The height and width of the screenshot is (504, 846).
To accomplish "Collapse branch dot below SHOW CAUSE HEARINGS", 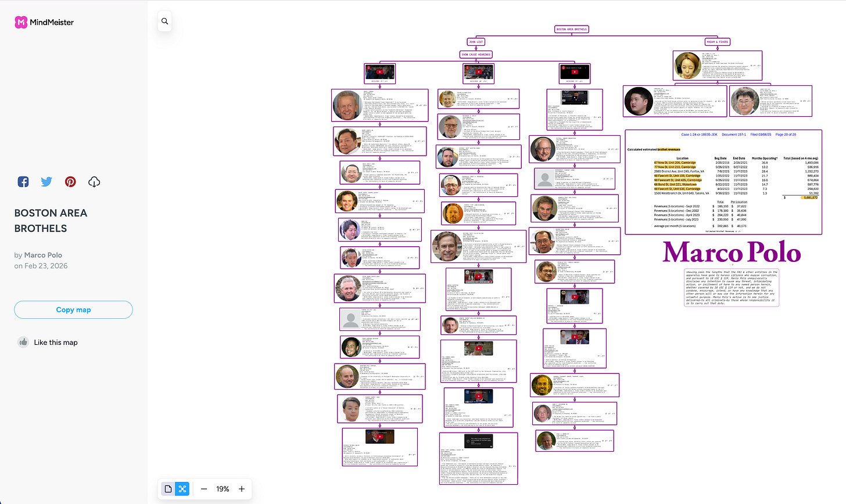I will tap(476, 60).
